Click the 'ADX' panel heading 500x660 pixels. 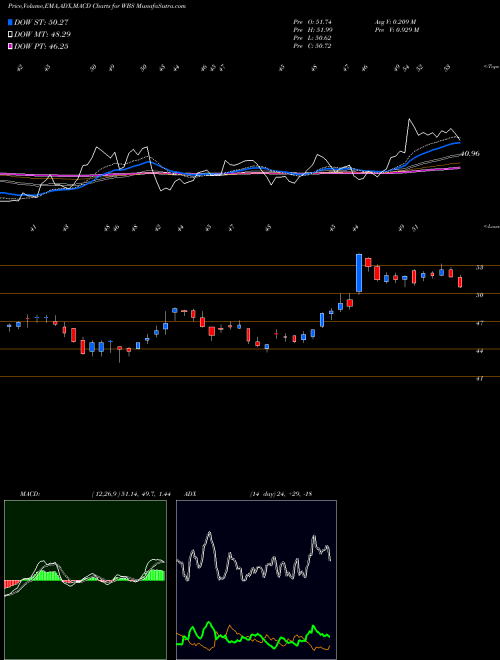(190, 494)
